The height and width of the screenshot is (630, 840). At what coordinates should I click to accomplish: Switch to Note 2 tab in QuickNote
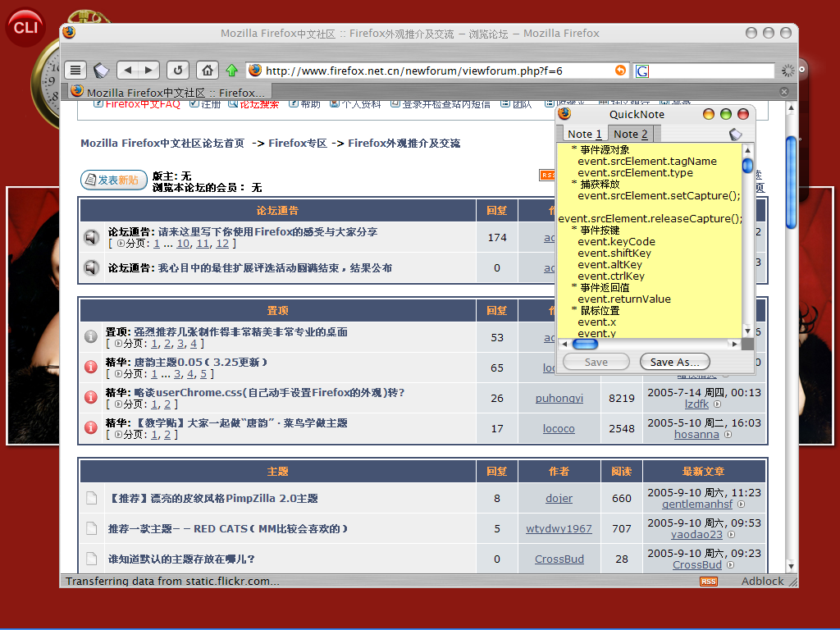pyautogui.click(x=631, y=134)
